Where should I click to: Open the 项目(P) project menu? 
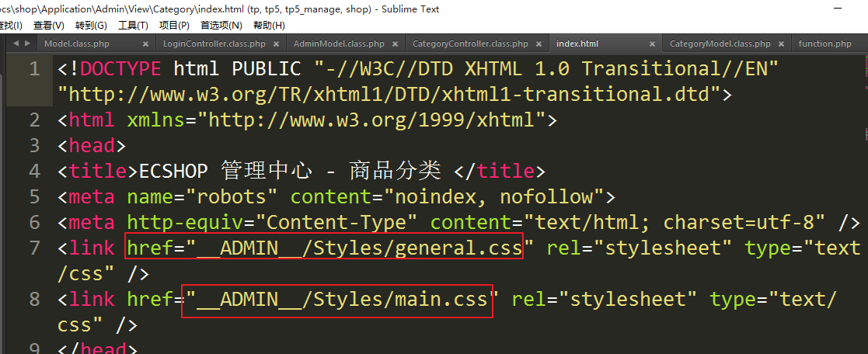click(174, 26)
